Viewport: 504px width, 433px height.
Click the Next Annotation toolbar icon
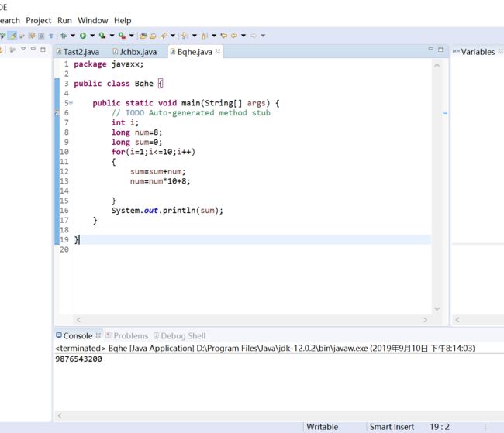[x=185, y=36]
